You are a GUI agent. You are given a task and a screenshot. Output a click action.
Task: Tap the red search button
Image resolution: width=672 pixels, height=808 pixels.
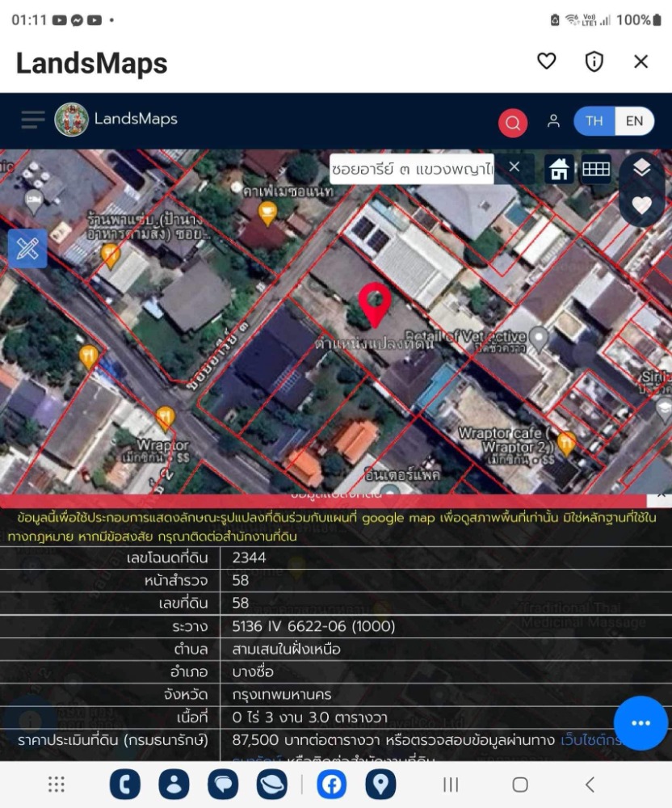512,123
